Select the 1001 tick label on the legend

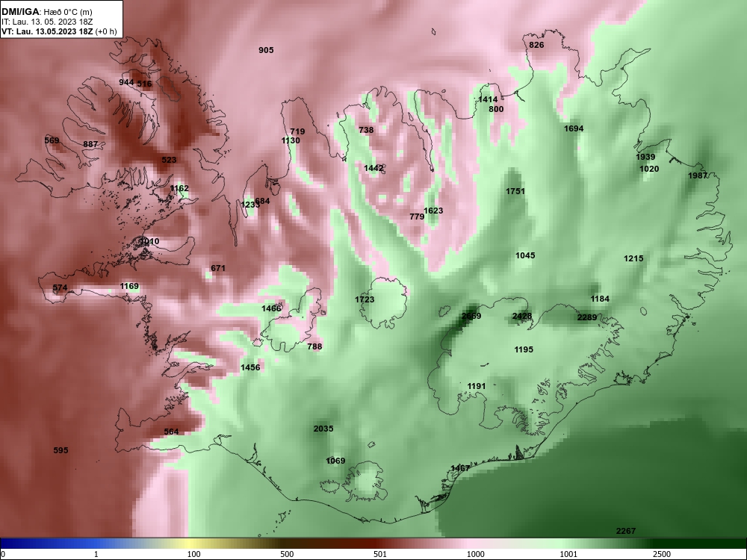click(568, 554)
